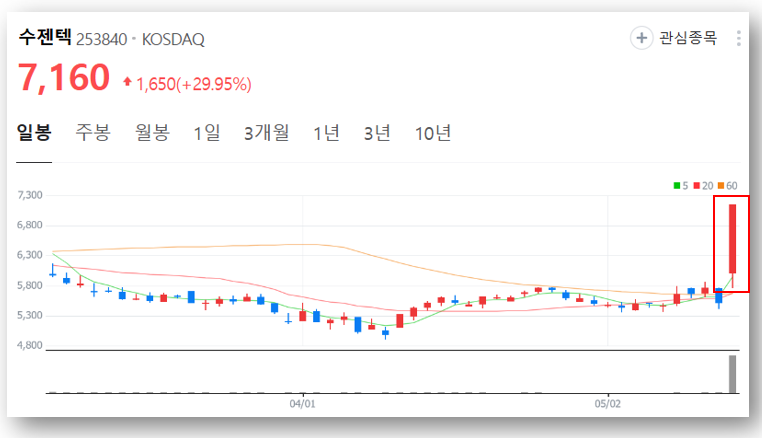Click the current price 7,160
The image size is (762, 438).
64,78
